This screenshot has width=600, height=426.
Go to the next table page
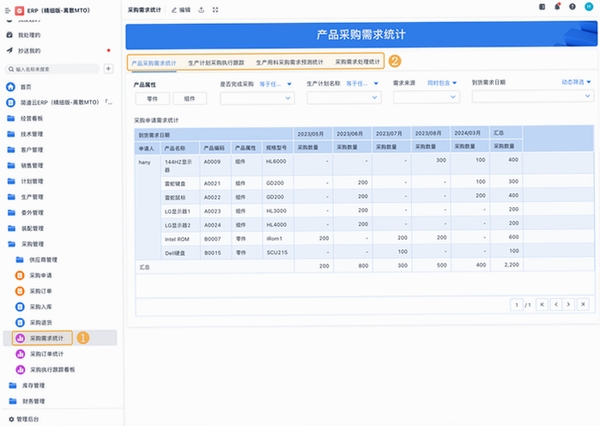569,304
